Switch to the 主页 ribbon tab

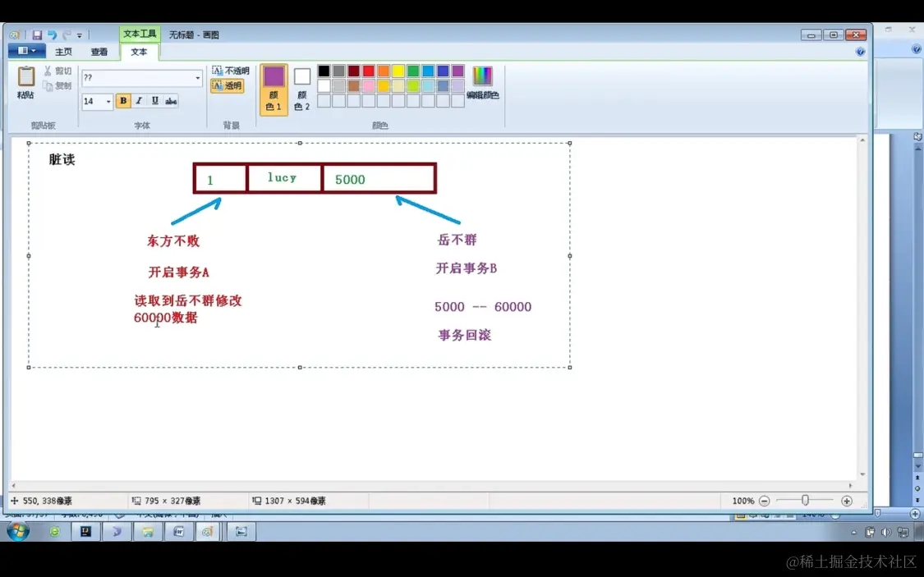(63, 52)
